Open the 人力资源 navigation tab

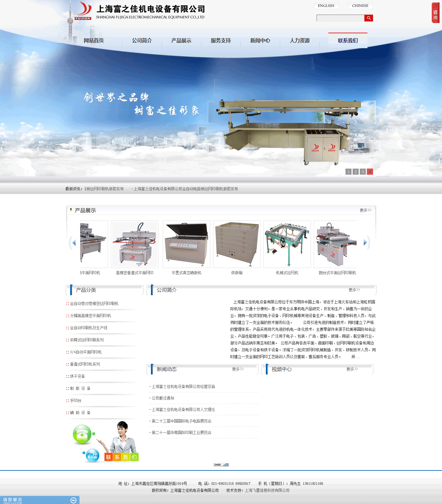coord(300,41)
